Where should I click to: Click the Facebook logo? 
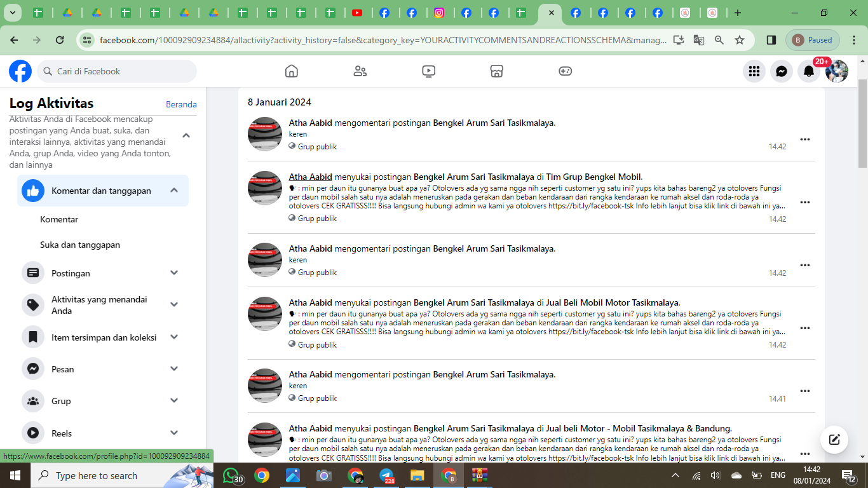[x=20, y=71]
